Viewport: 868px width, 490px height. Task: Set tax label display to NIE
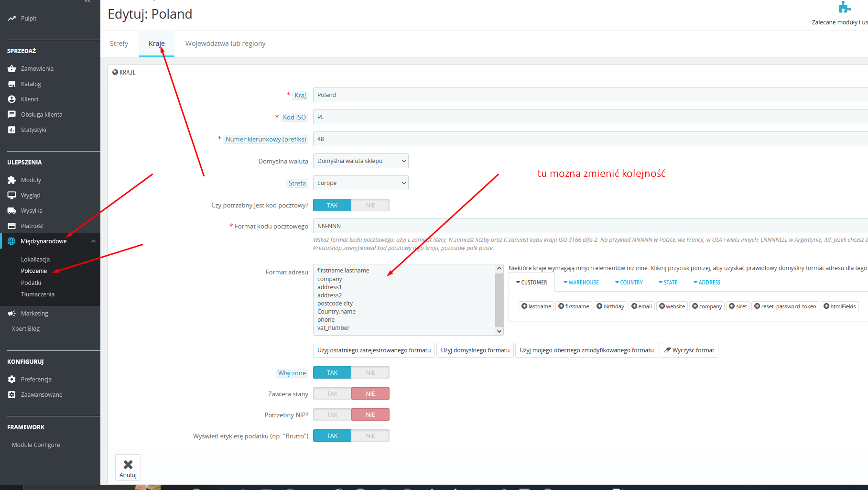(370, 436)
